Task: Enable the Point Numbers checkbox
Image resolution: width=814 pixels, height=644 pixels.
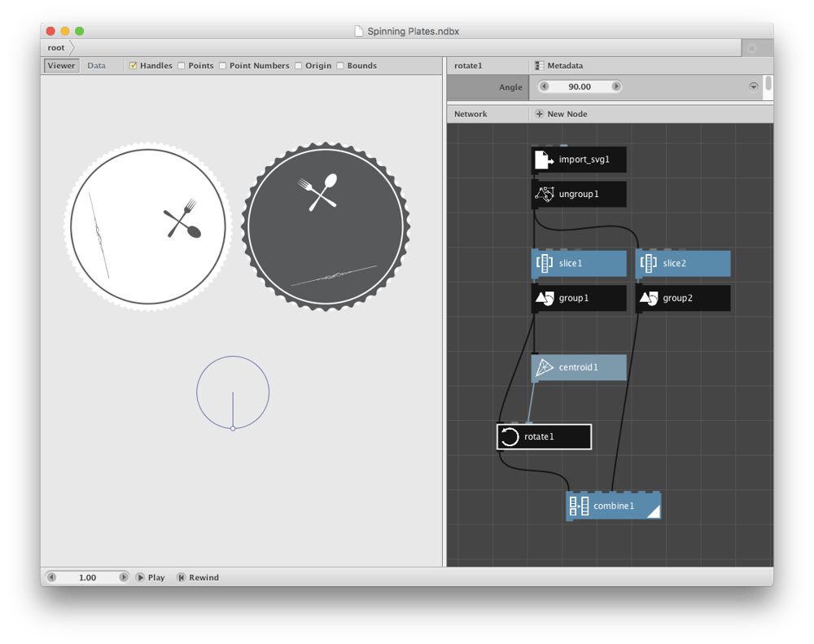Action: click(x=222, y=65)
